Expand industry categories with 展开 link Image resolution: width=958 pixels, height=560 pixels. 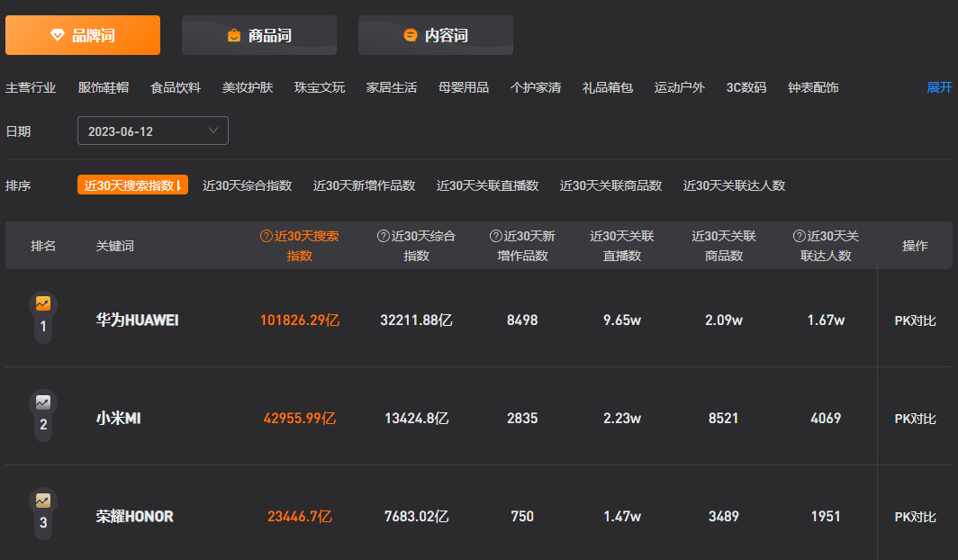[x=939, y=87]
